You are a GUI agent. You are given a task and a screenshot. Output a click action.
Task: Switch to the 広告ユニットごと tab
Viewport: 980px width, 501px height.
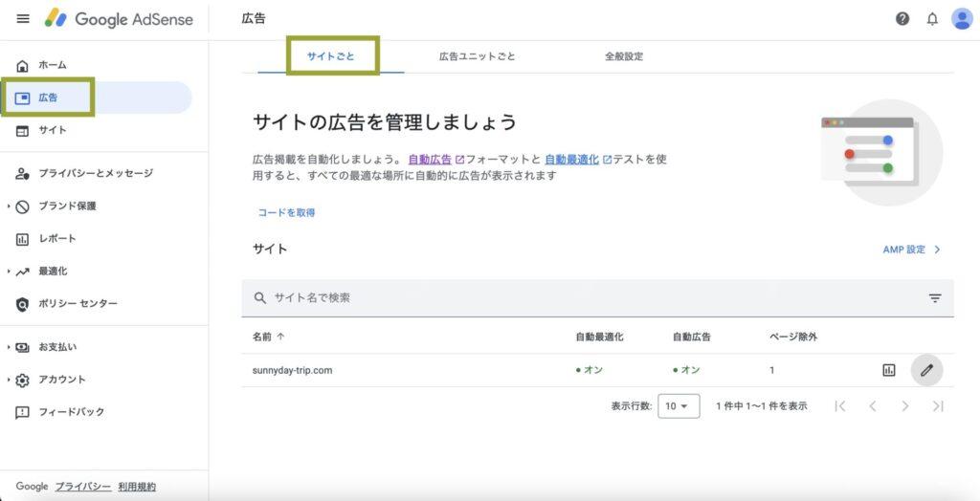pos(477,56)
